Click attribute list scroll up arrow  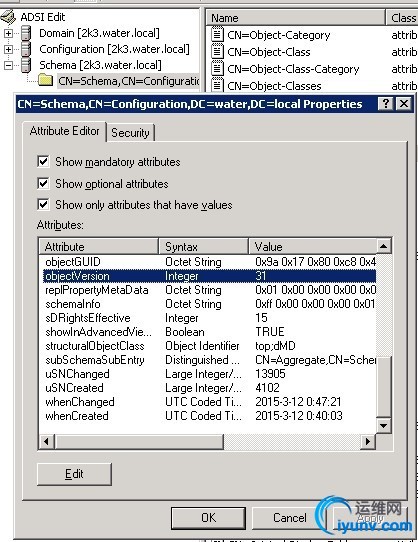383,246
